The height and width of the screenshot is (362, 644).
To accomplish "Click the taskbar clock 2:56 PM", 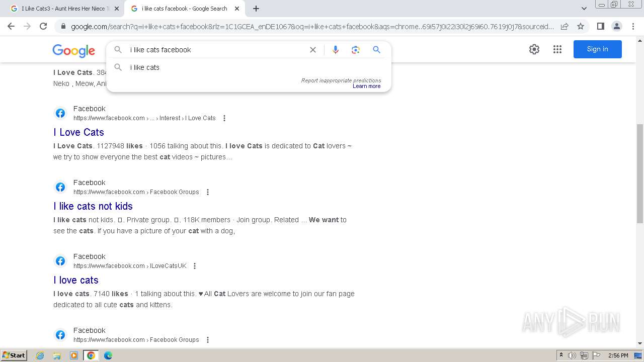I will point(618,355).
